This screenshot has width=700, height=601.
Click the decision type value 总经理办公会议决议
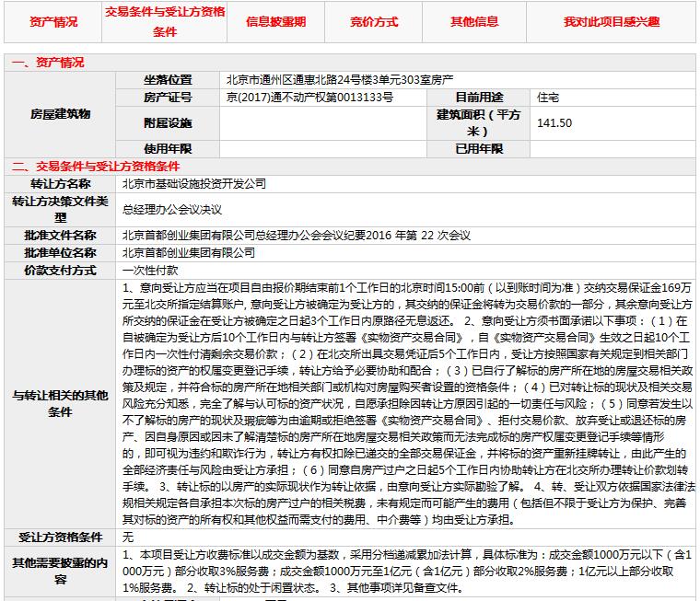172,209
